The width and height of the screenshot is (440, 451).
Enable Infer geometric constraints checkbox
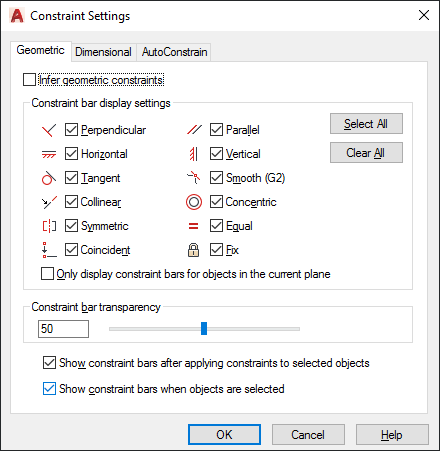(x=29, y=80)
